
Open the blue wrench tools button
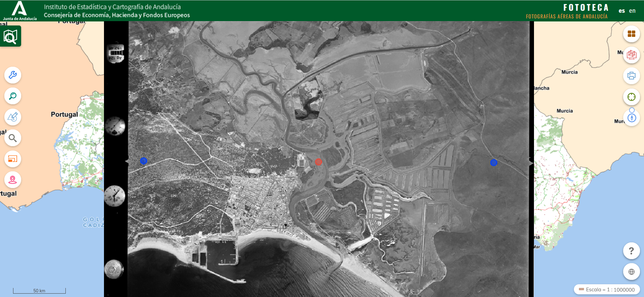click(x=13, y=75)
